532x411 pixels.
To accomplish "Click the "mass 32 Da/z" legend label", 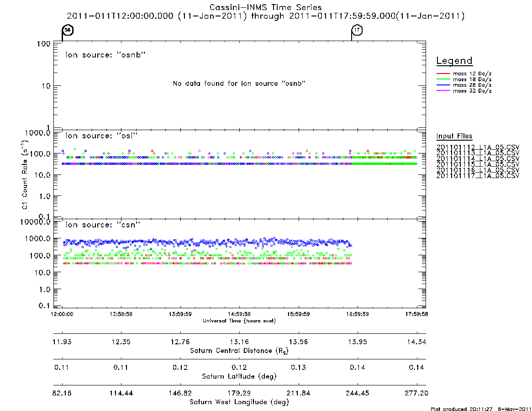I will (472, 90).
